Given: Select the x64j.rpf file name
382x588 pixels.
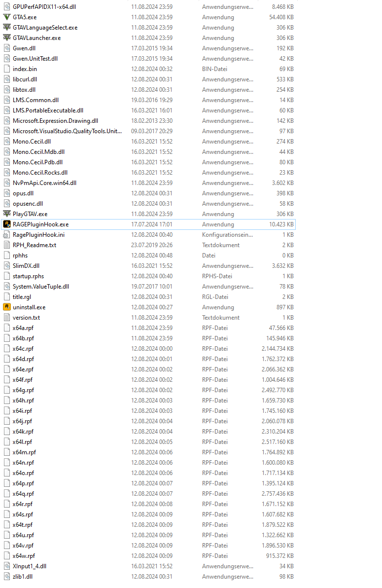Looking at the screenshot, I should [23, 421].
